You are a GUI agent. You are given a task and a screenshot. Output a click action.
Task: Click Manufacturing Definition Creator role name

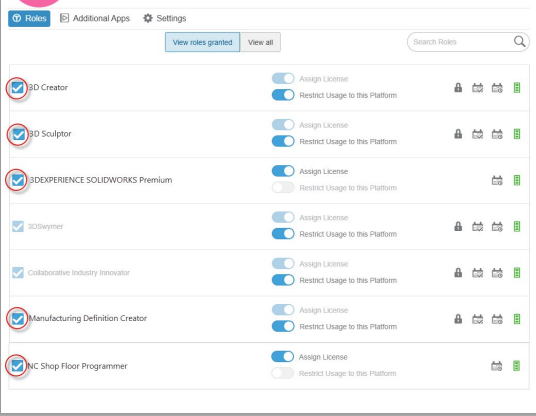(88, 318)
